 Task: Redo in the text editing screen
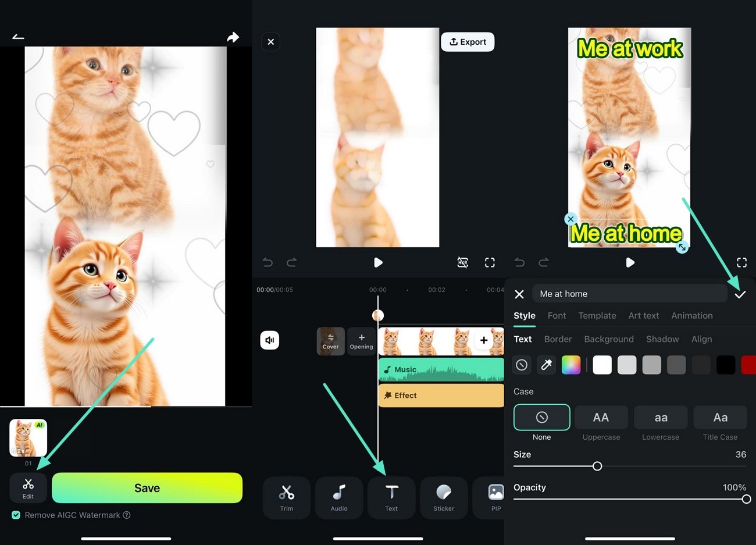pyautogui.click(x=543, y=262)
